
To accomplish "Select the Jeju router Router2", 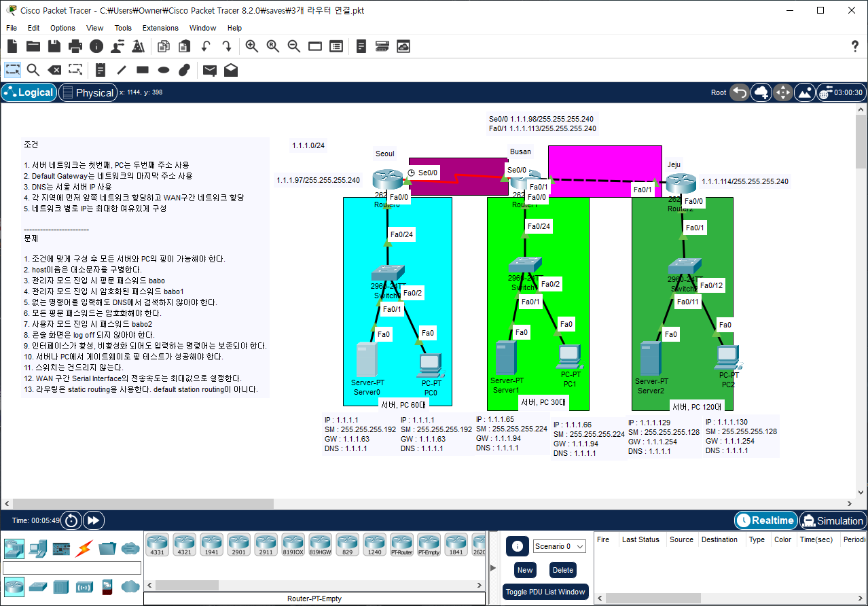I will tap(680, 183).
